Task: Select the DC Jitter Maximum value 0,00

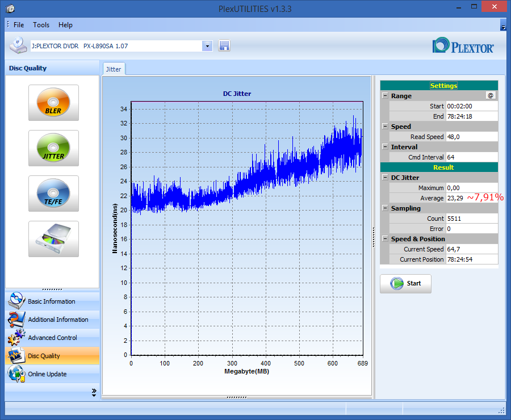Action: (x=472, y=188)
